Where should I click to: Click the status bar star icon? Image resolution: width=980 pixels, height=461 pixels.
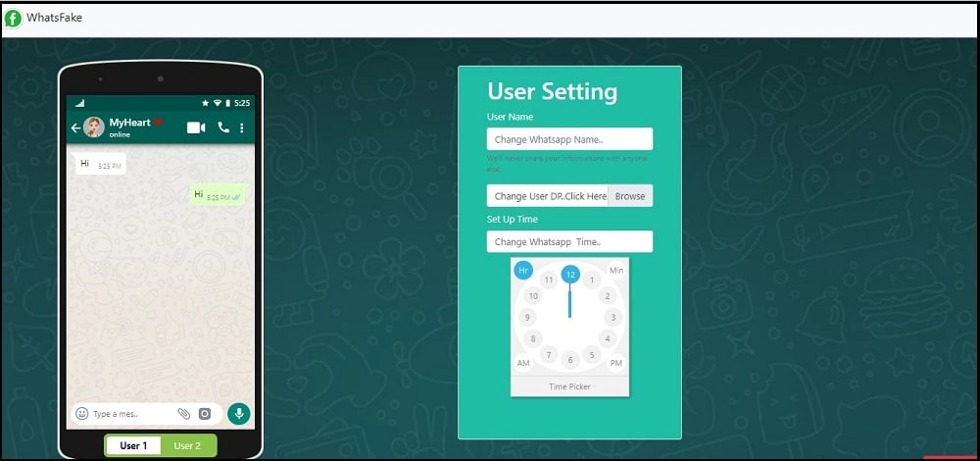[206, 103]
